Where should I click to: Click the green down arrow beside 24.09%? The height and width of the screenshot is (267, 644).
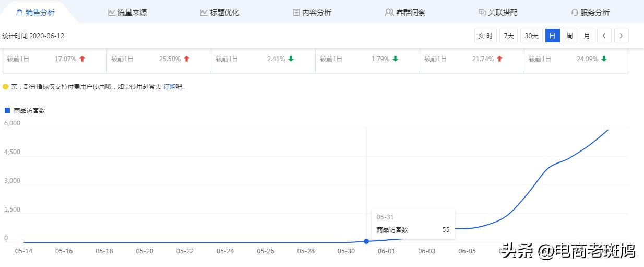604,59
